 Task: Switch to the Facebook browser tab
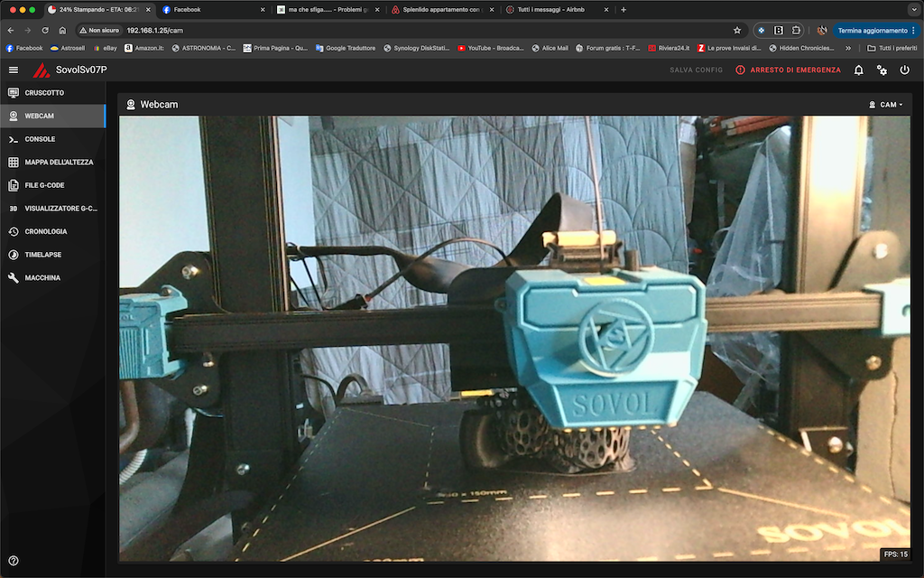click(212, 9)
